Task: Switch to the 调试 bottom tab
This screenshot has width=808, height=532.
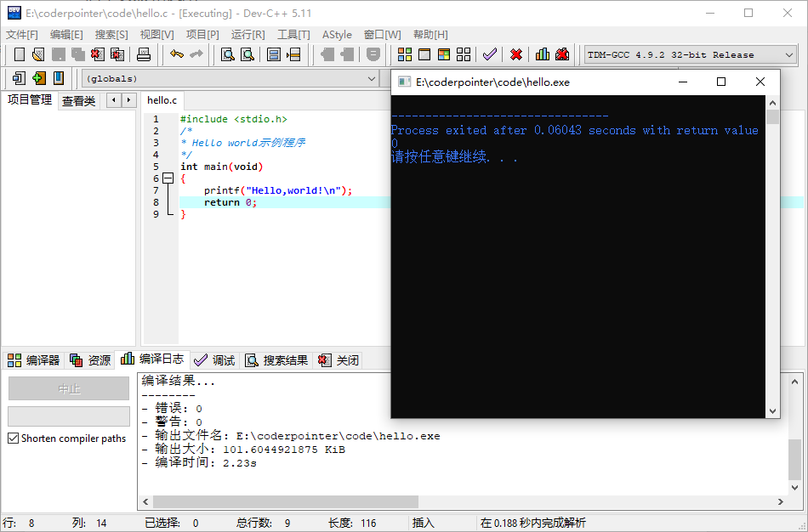Action: pos(215,360)
